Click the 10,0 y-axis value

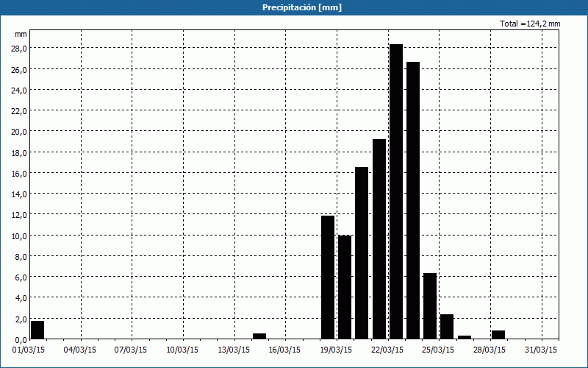19,236
